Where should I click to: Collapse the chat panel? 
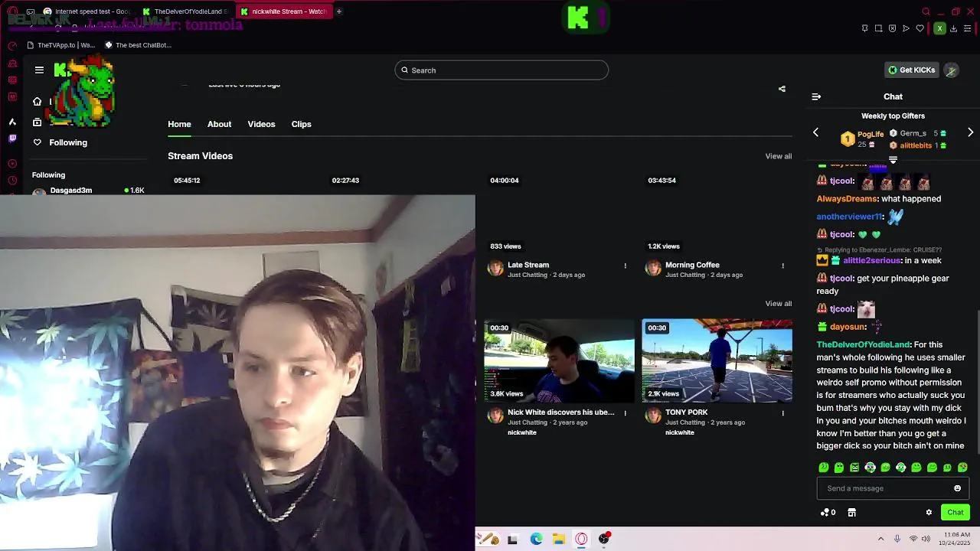pos(816,97)
